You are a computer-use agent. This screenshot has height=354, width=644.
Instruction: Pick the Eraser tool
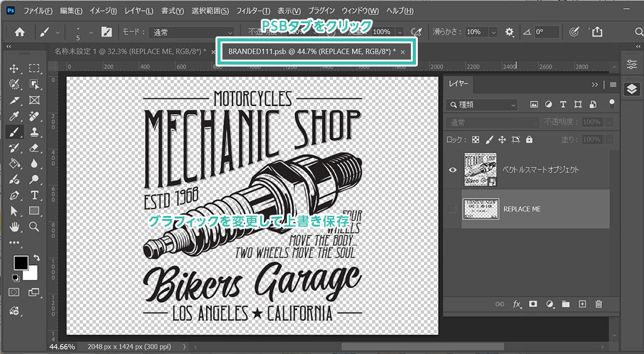click(35, 148)
